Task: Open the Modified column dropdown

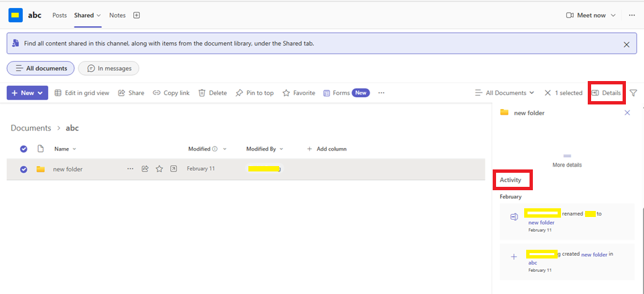Action: 225,149
